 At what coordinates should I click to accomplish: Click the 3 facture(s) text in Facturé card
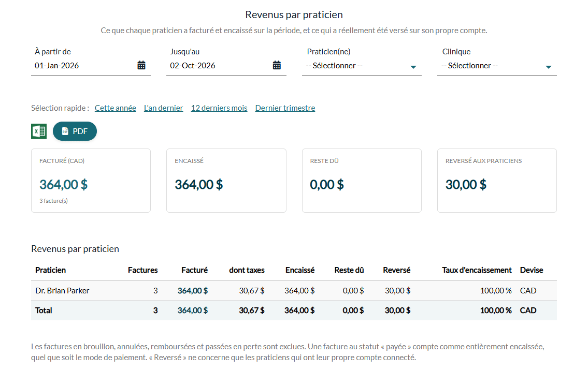pos(54,201)
